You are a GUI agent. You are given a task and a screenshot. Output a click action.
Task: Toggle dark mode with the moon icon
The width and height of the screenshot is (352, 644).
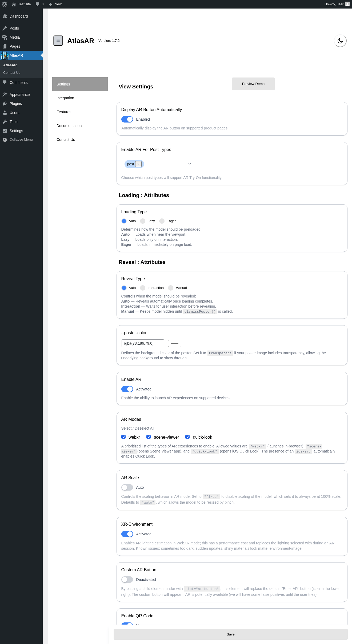pyautogui.click(x=340, y=41)
